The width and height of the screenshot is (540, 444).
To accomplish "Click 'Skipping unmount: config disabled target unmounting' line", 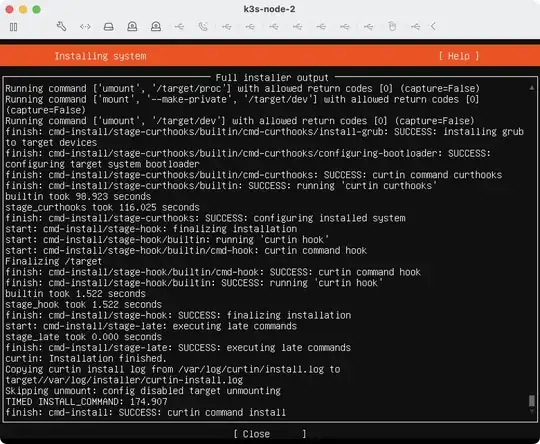I will [143, 391].
